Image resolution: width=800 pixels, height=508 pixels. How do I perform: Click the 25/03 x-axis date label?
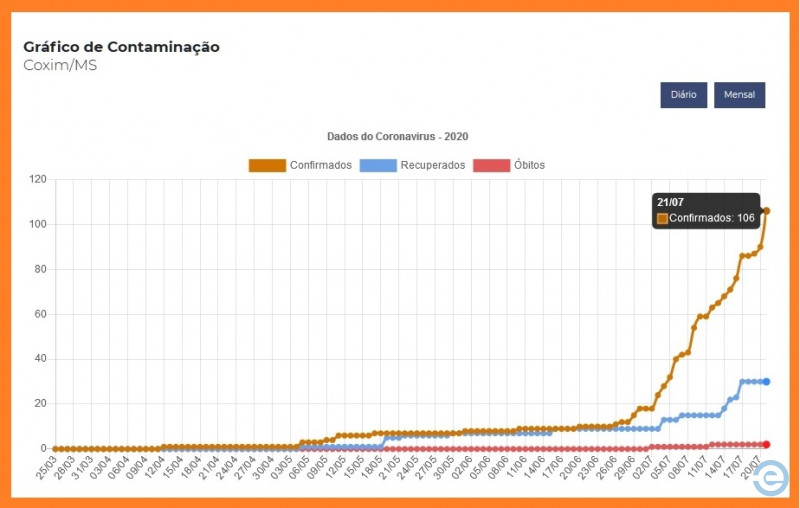click(46, 469)
